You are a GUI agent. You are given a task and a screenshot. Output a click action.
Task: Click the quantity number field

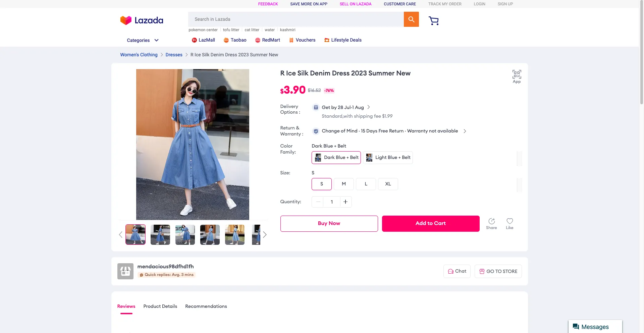[x=332, y=202]
